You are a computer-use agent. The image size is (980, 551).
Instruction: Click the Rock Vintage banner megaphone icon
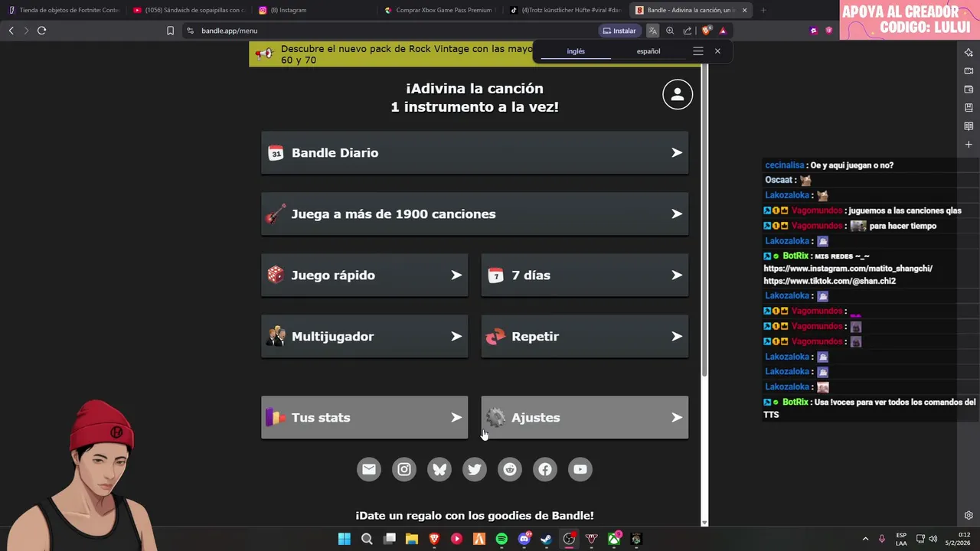(x=264, y=54)
